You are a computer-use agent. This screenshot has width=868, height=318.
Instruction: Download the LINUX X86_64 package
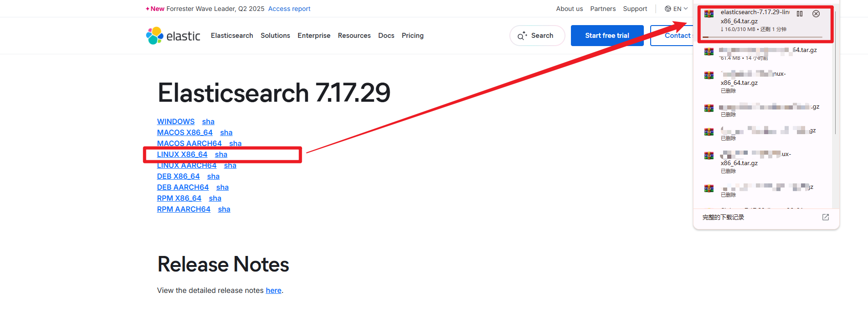pos(182,154)
